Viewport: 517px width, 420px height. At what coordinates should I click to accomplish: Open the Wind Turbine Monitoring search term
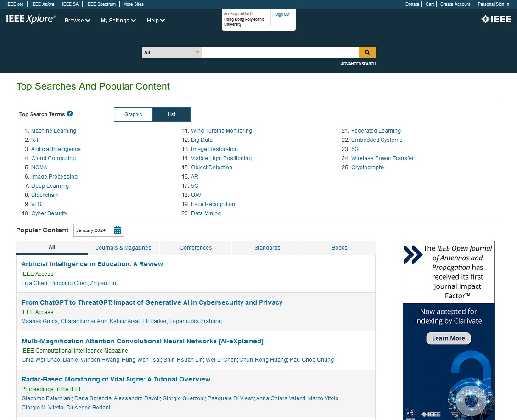point(222,131)
